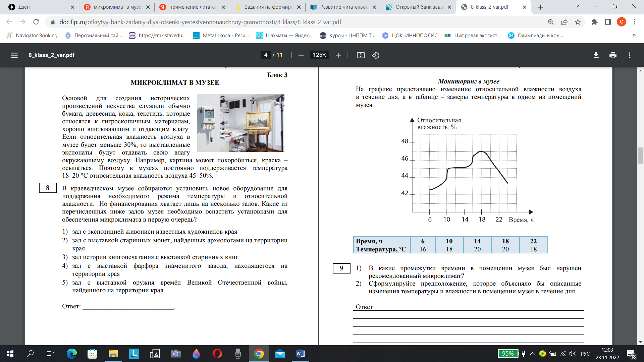Screen dimensions: 644x362
Task: Click the site security lock icon
Action: (52, 22)
